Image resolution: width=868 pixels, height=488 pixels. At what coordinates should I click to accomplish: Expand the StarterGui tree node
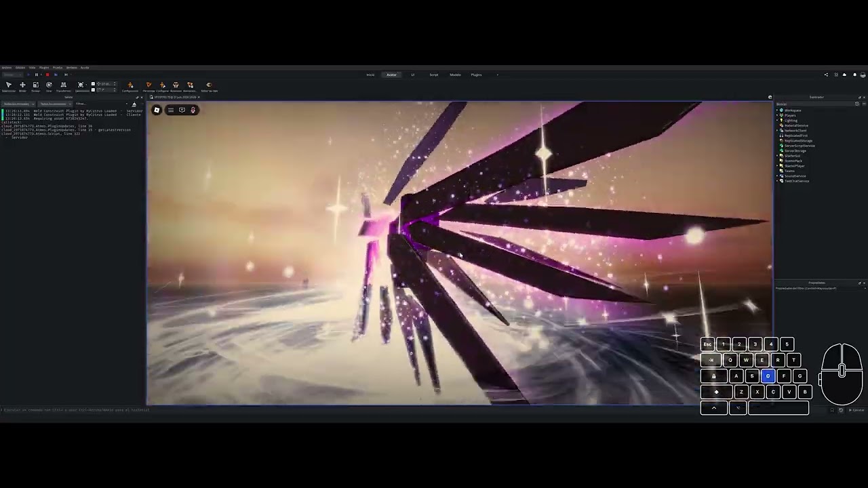tap(777, 156)
